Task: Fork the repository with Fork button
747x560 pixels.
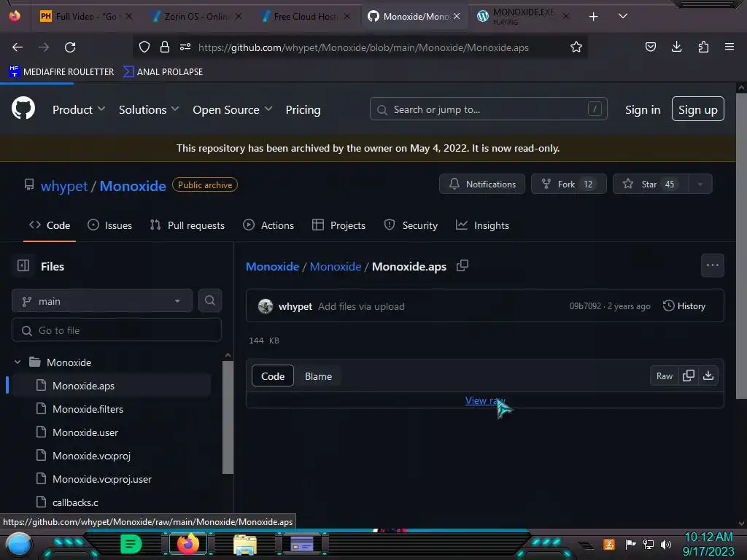Action: pyautogui.click(x=569, y=184)
